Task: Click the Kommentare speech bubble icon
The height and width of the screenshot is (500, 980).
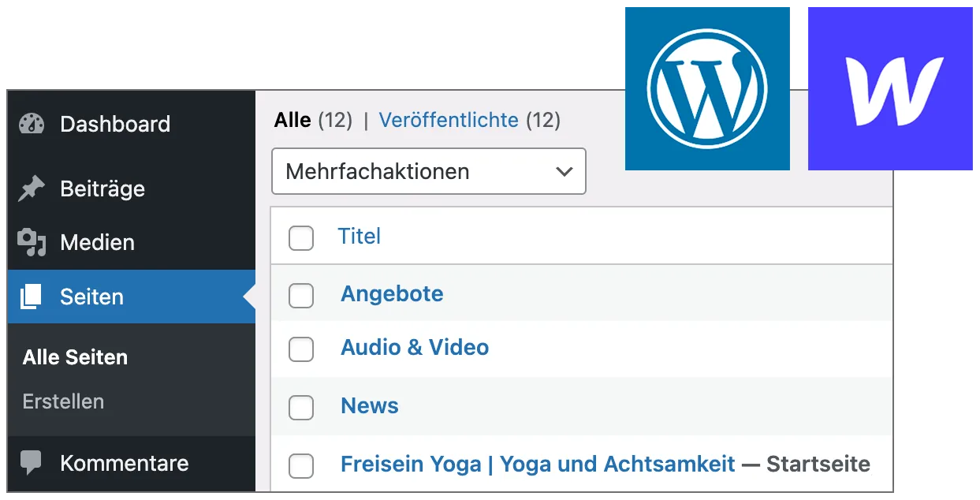Action: click(32, 462)
